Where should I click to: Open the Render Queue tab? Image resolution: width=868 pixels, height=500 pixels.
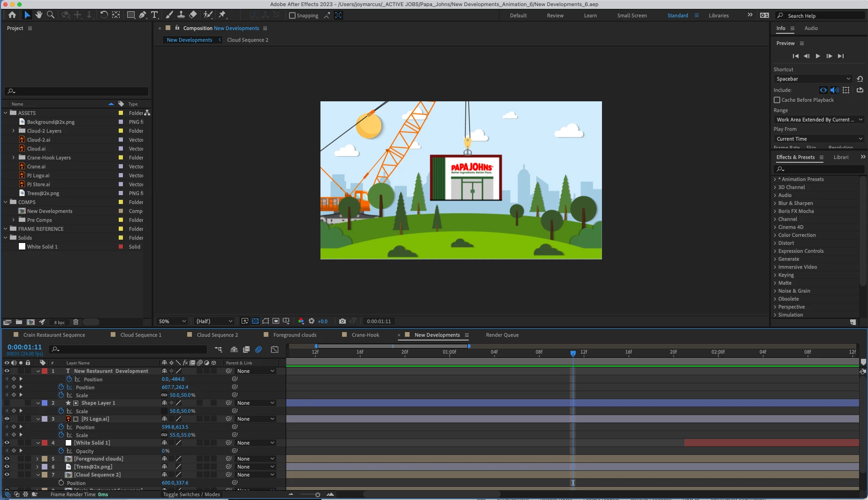502,335
